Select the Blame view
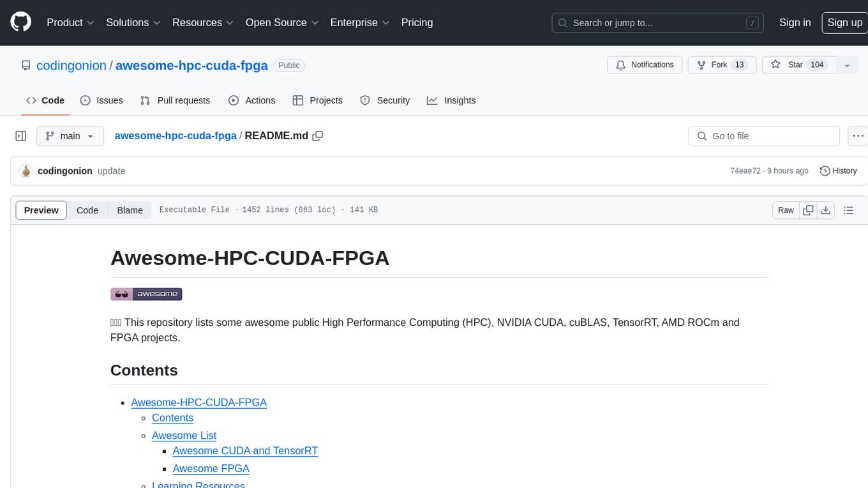 point(130,210)
